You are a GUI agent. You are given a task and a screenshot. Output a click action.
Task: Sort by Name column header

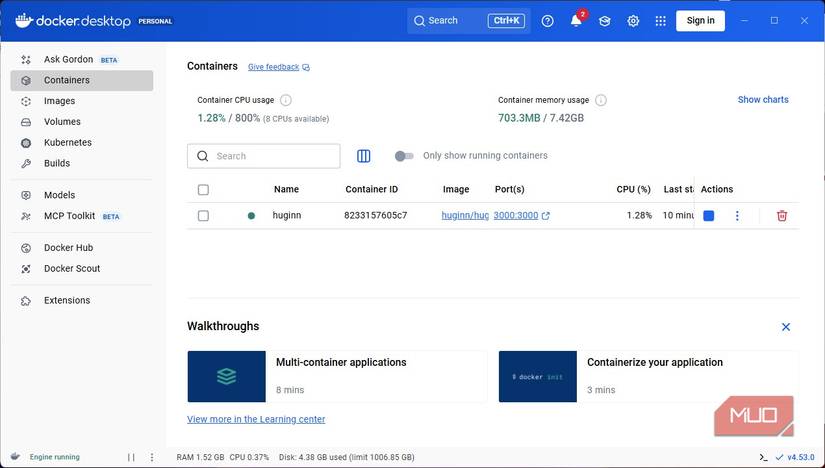click(286, 189)
